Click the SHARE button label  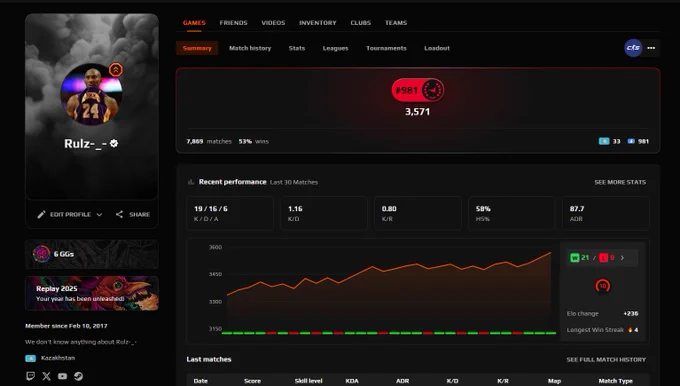[x=140, y=214]
